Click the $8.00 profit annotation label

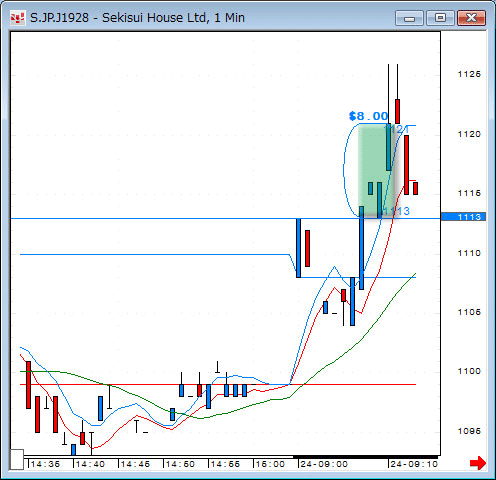pyautogui.click(x=369, y=116)
